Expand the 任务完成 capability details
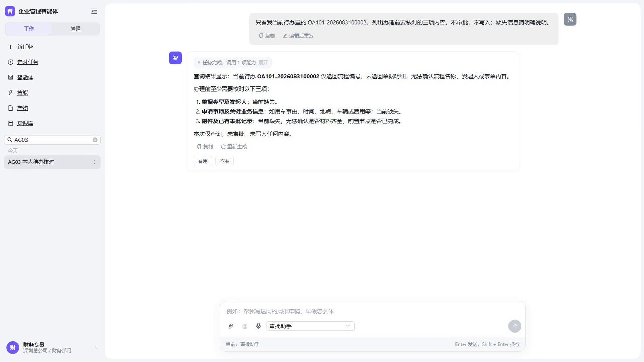The height and width of the screenshot is (362, 644). pyautogui.click(x=263, y=63)
